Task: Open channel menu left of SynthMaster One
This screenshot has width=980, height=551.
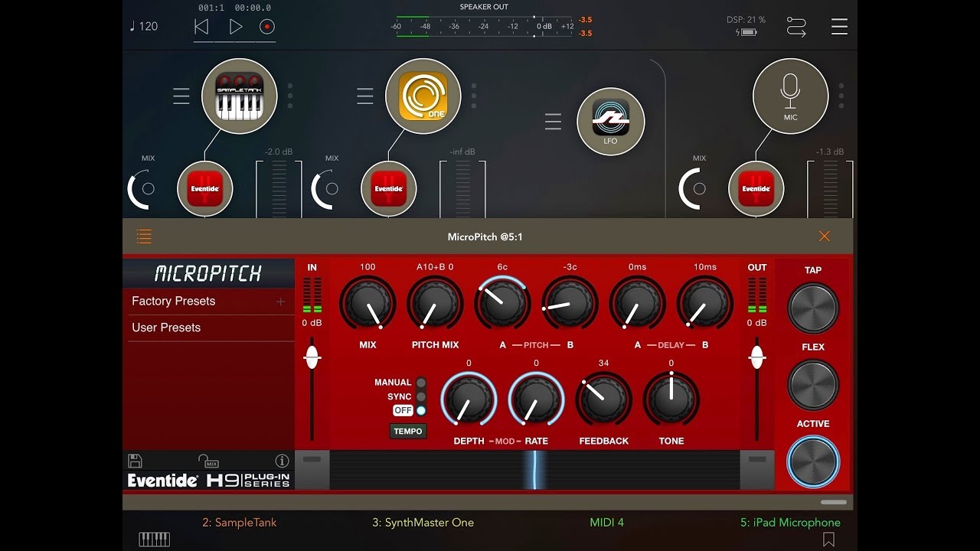Action: [365, 96]
